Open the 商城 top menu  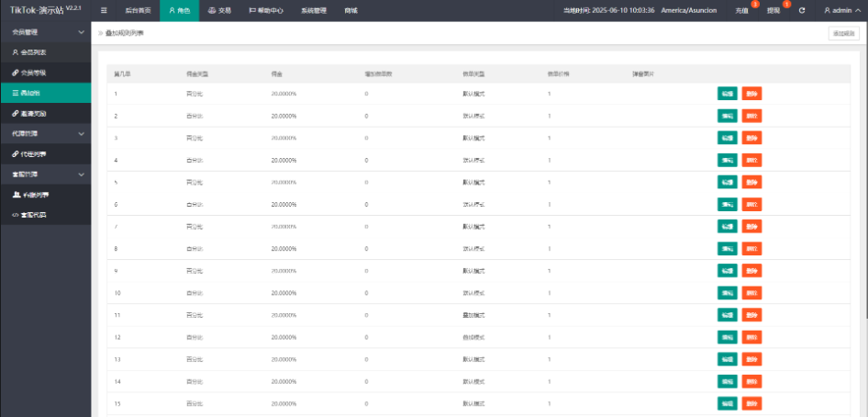[351, 10]
